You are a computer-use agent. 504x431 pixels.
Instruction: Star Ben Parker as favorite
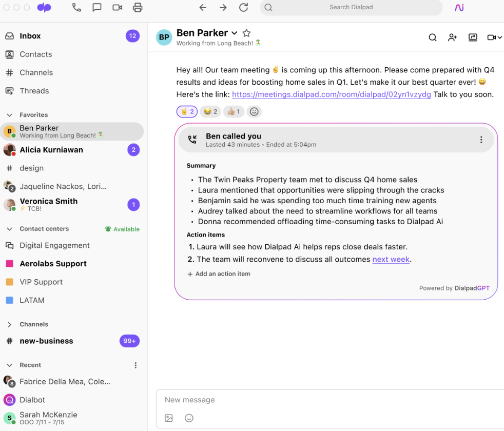(x=246, y=33)
